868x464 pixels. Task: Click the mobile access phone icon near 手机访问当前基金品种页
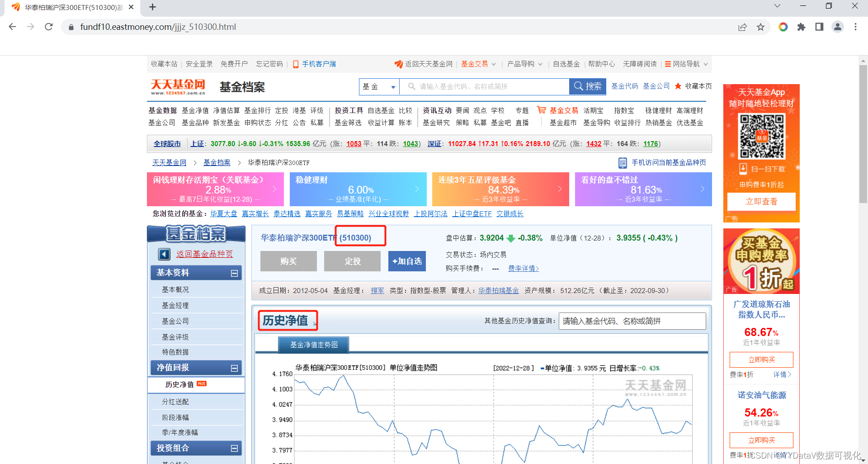coord(623,163)
